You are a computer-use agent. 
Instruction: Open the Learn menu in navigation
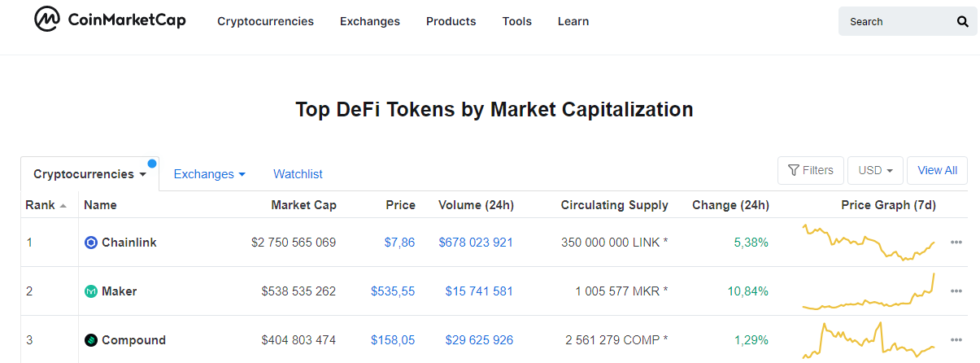(x=573, y=22)
